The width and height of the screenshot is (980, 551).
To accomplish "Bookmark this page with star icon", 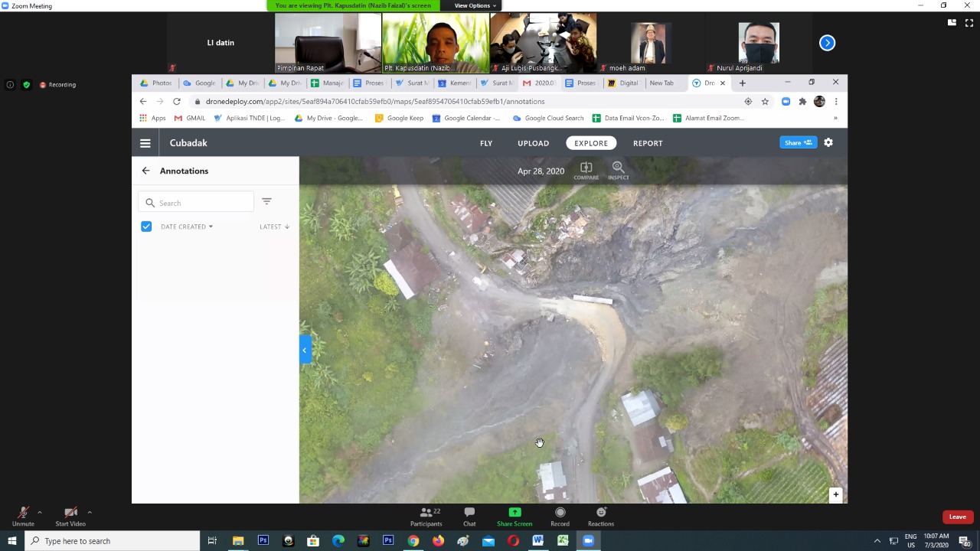I will coord(765,101).
